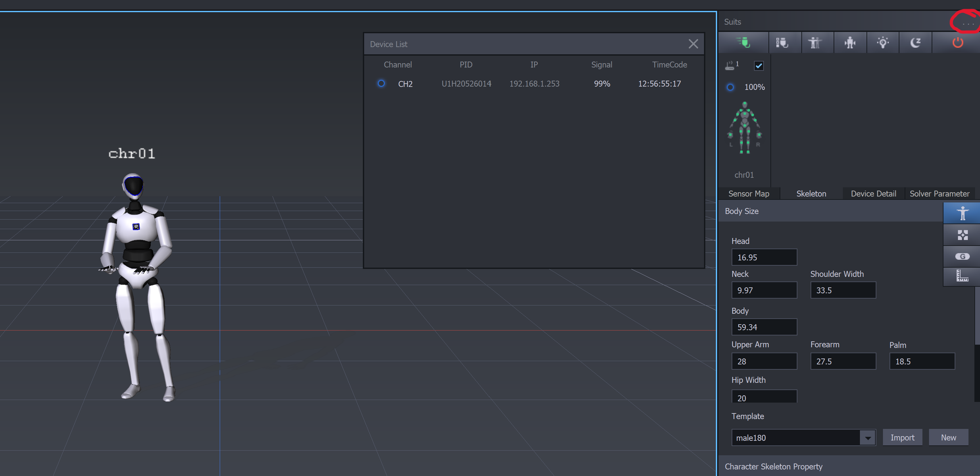980x476 pixels.
Task: Switch to the Solver Parameter tab
Action: click(939, 194)
